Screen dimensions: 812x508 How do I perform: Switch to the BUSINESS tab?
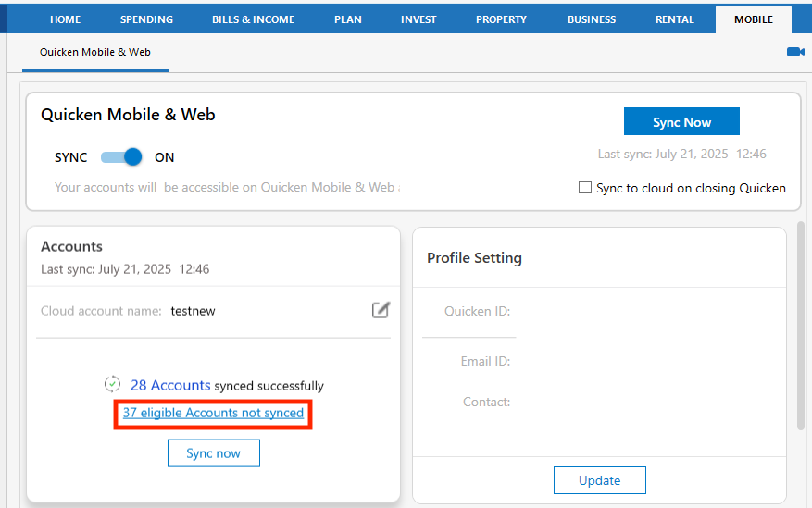click(592, 19)
